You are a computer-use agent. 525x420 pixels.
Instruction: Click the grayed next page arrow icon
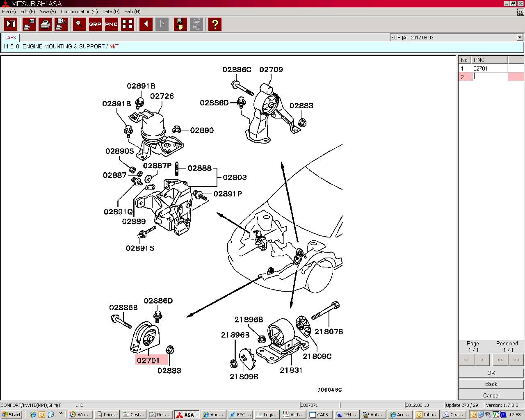(x=162, y=24)
